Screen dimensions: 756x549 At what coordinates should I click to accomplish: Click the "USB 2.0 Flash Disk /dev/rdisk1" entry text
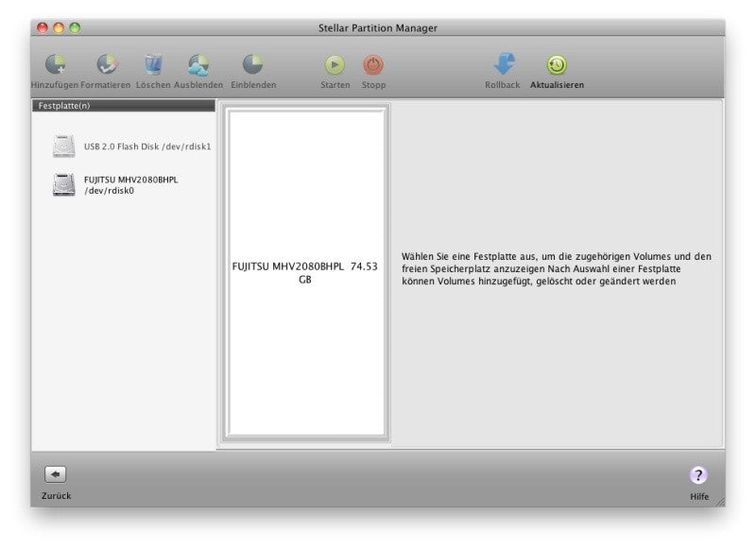[x=147, y=146]
